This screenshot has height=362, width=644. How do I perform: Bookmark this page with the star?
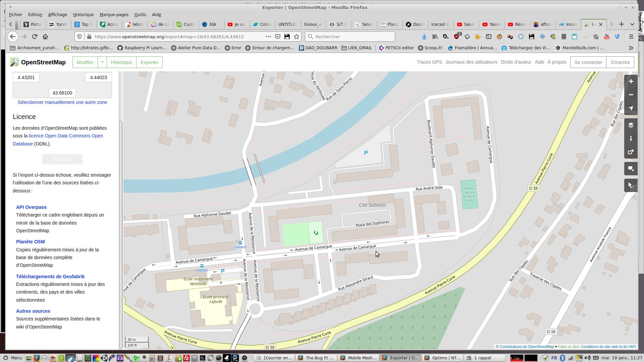tap(297, 37)
